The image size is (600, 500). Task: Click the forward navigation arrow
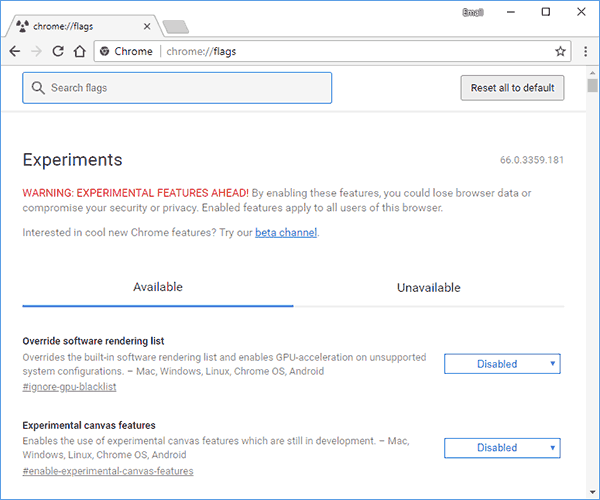click(36, 51)
